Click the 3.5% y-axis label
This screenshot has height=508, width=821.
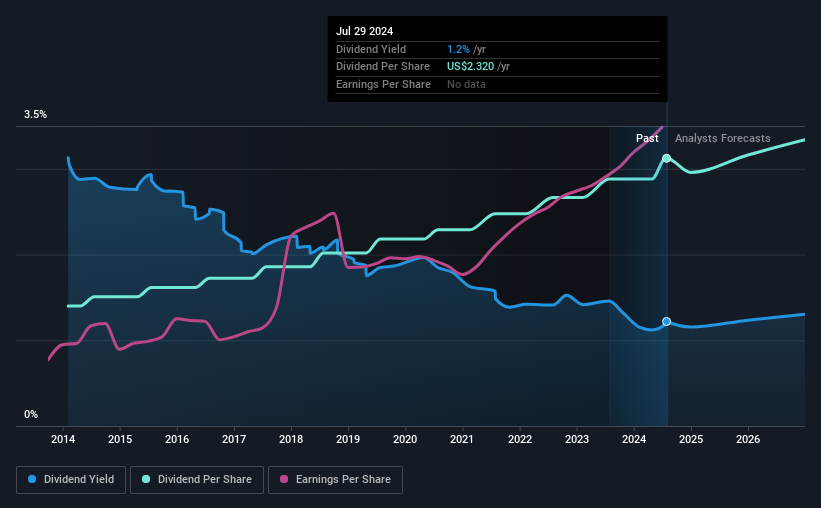tap(35, 115)
